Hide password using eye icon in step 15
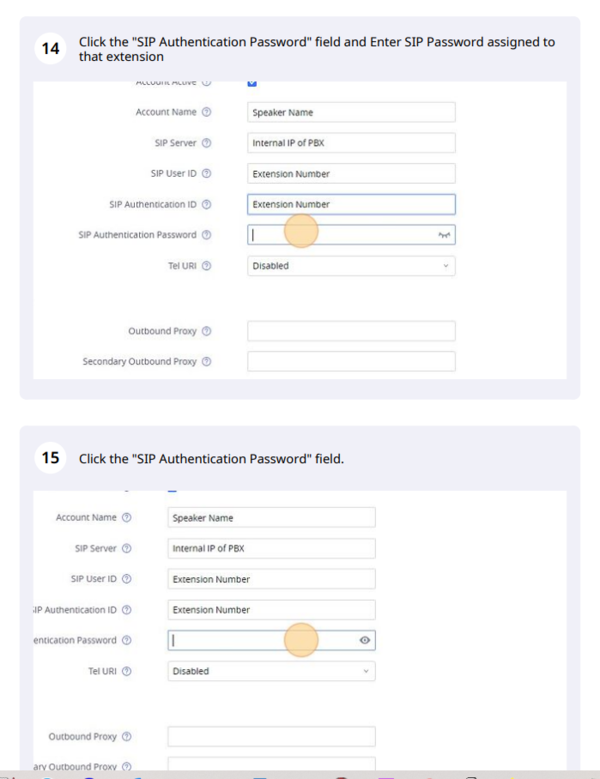 (365, 640)
